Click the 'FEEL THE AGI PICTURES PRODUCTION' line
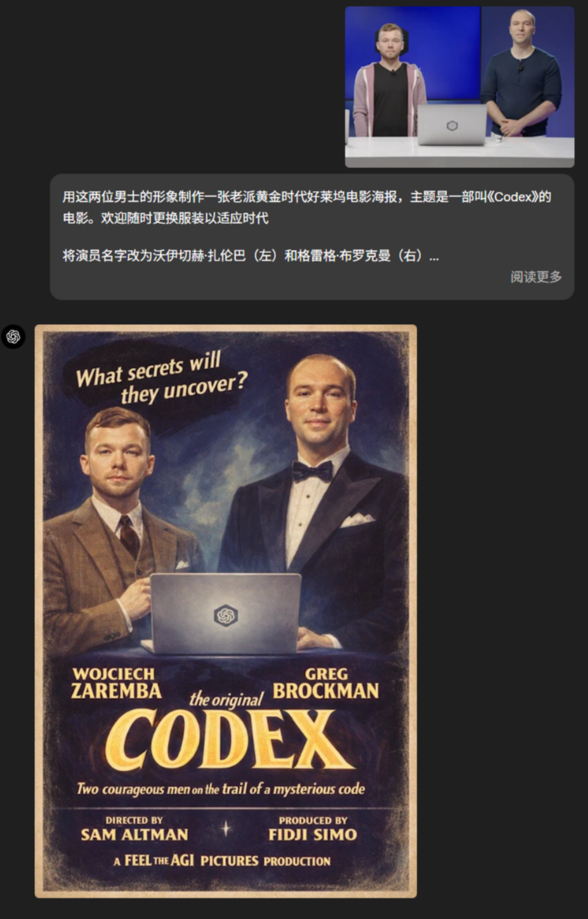Screen dimensions: 588x919 pos(222,861)
